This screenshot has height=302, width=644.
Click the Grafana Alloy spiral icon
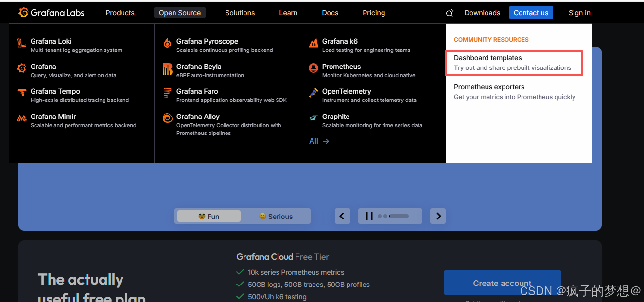167,118
